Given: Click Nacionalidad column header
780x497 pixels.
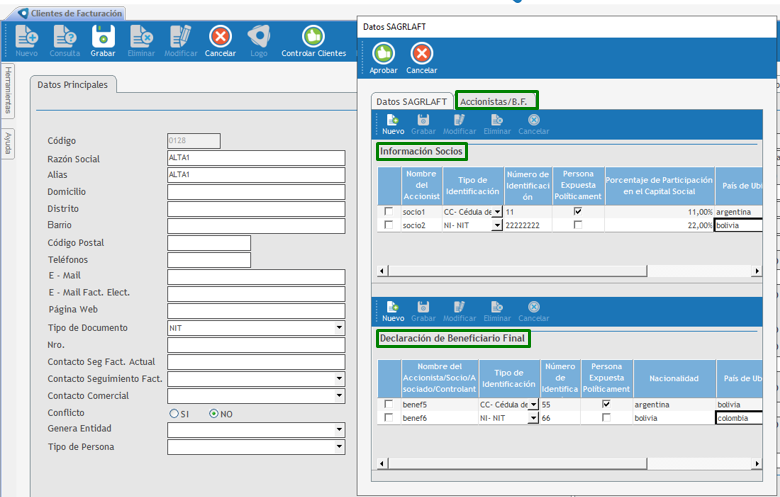Looking at the screenshot, I should point(674,378).
